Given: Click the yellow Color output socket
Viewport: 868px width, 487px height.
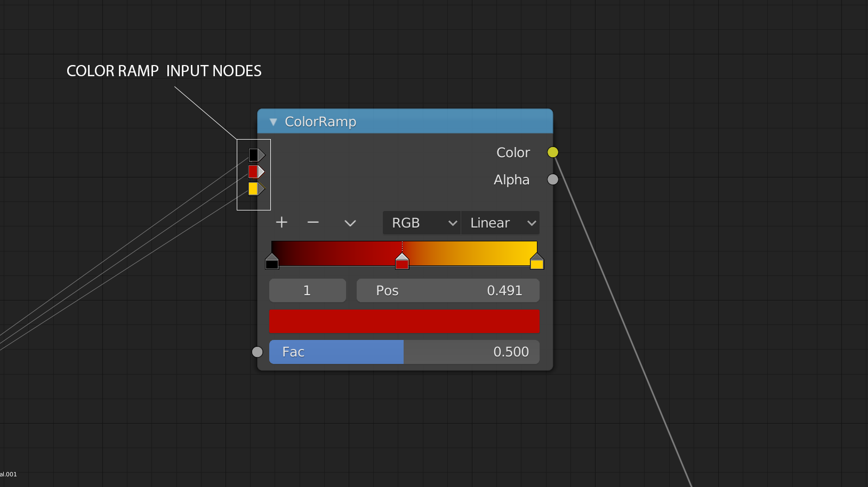Looking at the screenshot, I should [553, 152].
